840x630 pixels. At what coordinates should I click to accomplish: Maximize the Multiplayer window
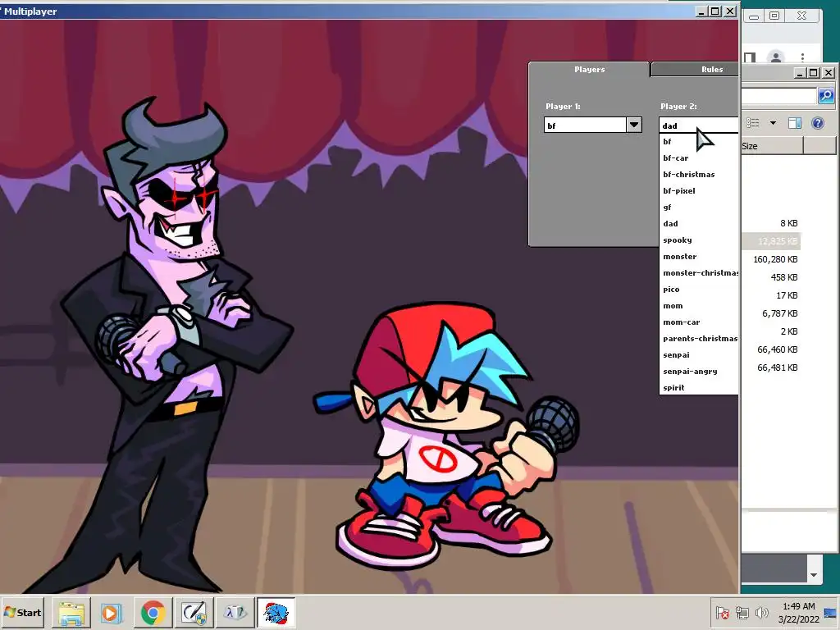[x=715, y=11]
